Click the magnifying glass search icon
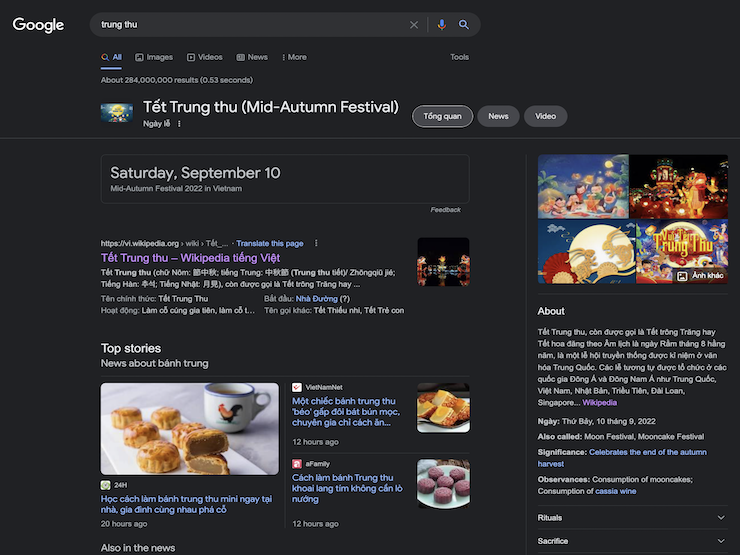The image size is (740, 555). point(464,25)
